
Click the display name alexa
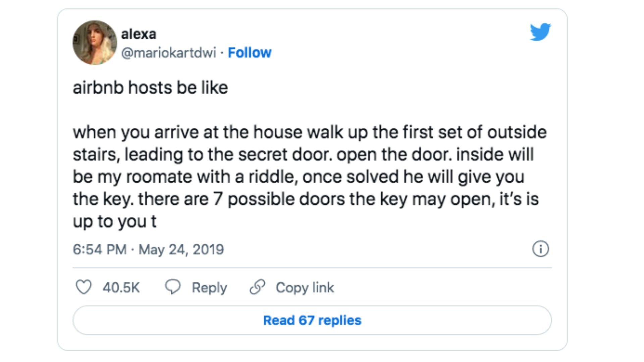tap(139, 34)
